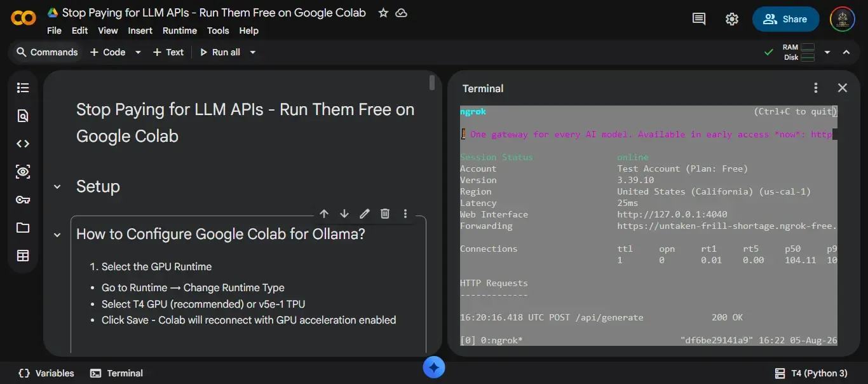Expand the Code insert dropdown arrow

click(138, 52)
